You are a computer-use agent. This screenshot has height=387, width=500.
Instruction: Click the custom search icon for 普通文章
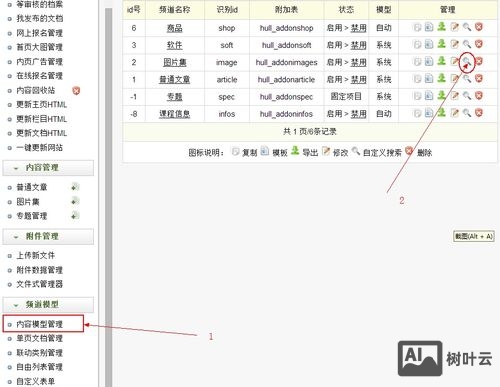pyautogui.click(x=467, y=78)
